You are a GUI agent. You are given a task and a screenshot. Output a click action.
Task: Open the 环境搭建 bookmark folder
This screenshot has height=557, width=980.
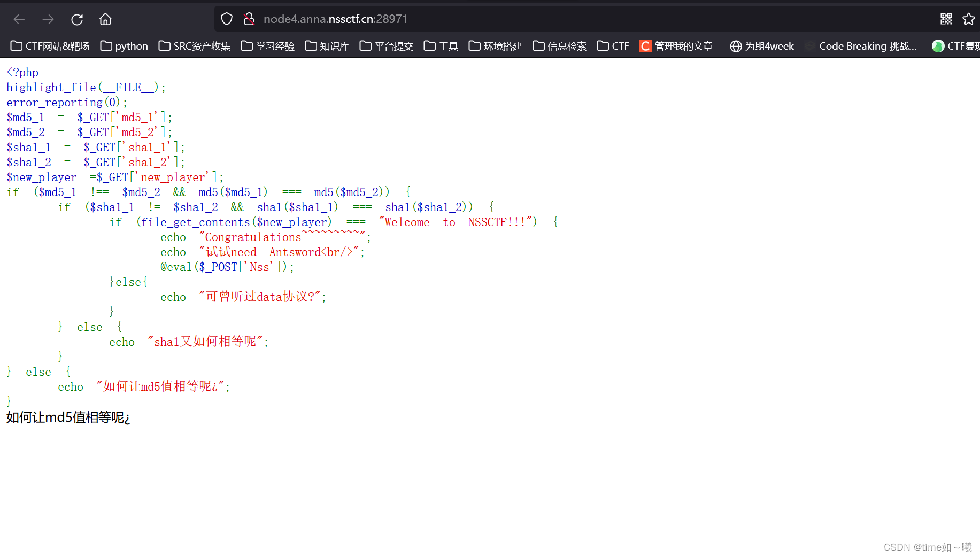click(x=496, y=46)
